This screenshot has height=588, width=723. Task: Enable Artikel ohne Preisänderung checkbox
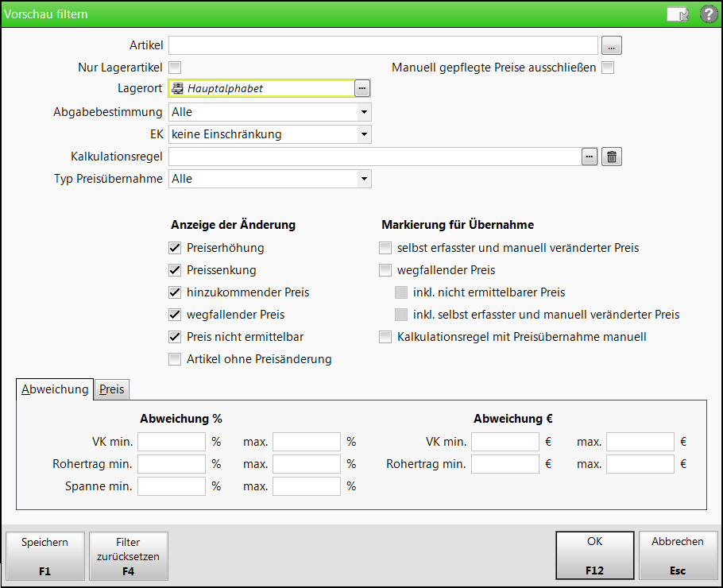point(176,359)
